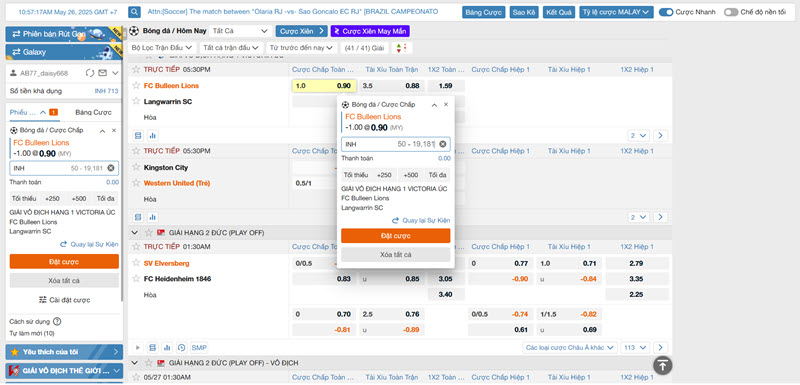Select 1X2 odds 2.79 for SV Elversberg

point(637,263)
